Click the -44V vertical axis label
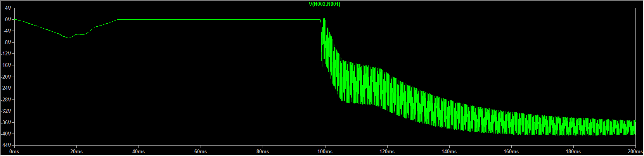 [6, 145]
